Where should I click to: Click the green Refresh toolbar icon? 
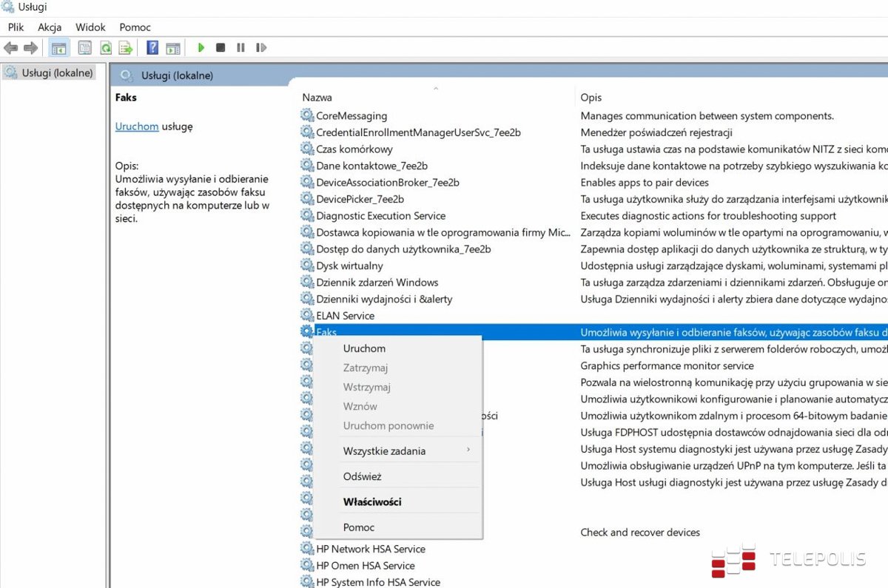pos(106,48)
